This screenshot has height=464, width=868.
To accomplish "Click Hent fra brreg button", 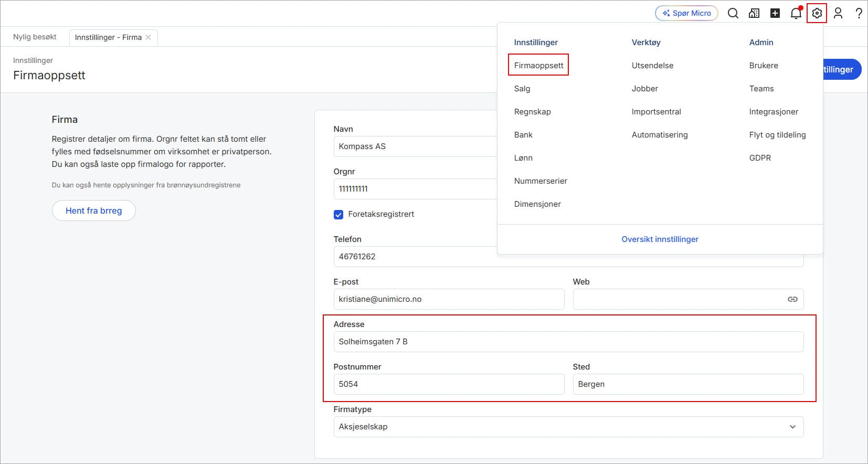I will (94, 210).
